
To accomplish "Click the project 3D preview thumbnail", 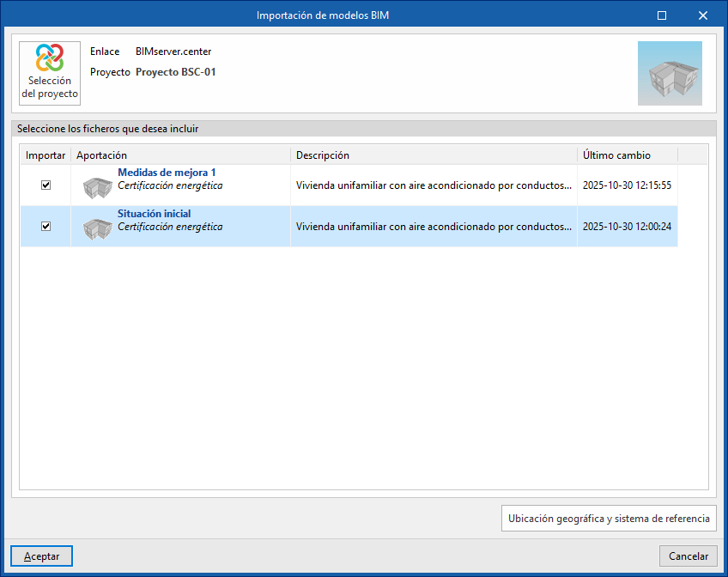I will (x=670, y=73).
